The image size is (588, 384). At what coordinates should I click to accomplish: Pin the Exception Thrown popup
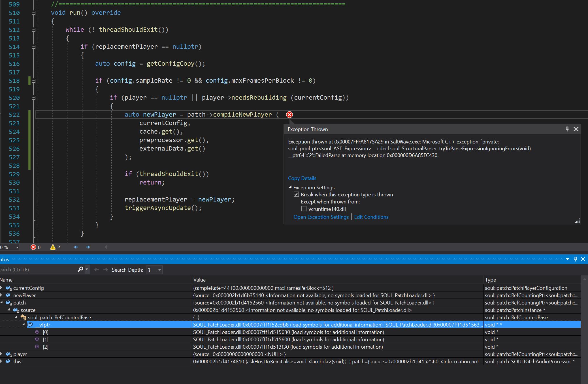click(567, 129)
